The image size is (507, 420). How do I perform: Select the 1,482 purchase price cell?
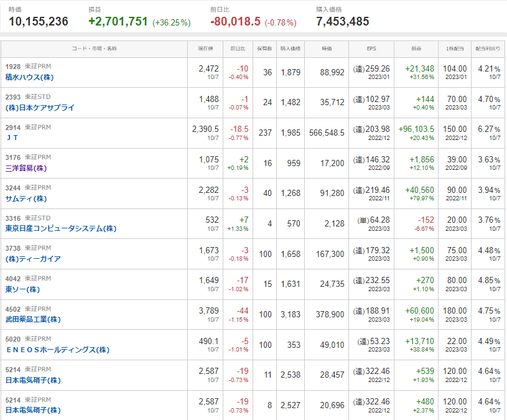[x=291, y=103]
